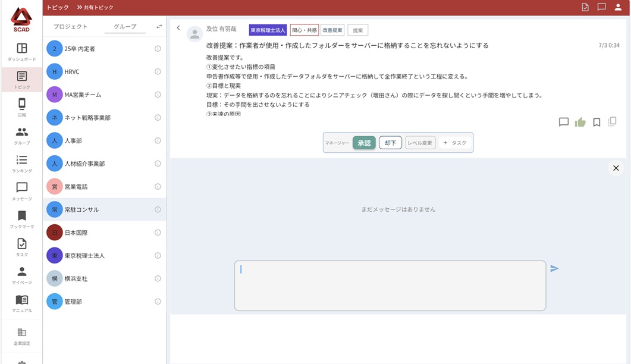The height and width of the screenshot is (364, 631).
Task: Switch to the グループ tab
Action: click(x=125, y=27)
